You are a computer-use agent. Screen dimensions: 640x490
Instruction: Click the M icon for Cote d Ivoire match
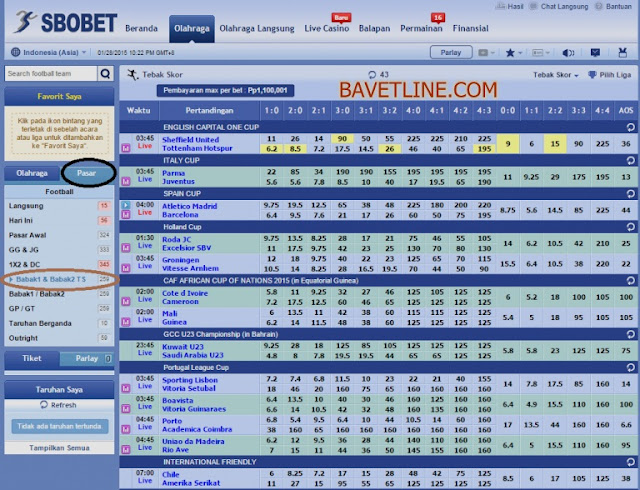(x=126, y=301)
